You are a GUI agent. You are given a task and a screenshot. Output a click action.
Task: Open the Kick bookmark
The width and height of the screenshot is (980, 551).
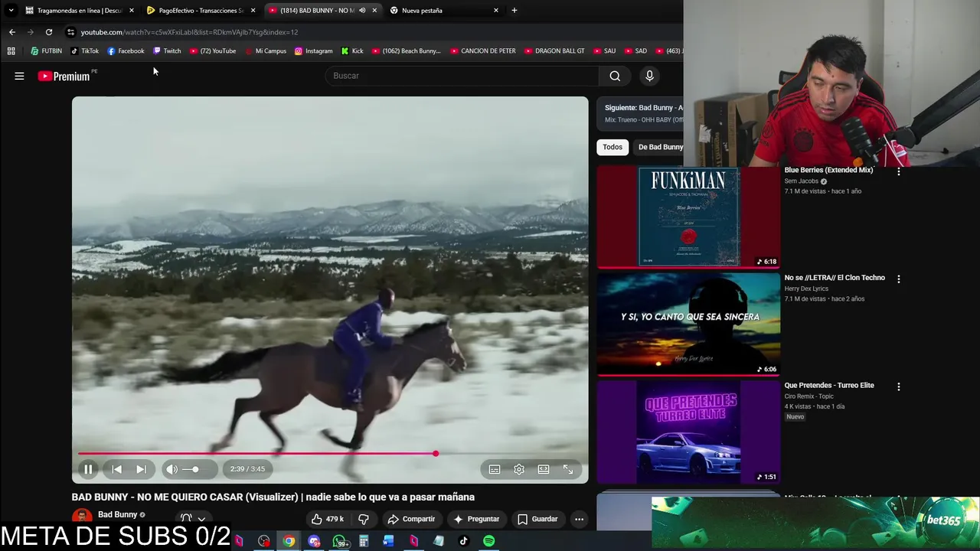pos(352,51)
